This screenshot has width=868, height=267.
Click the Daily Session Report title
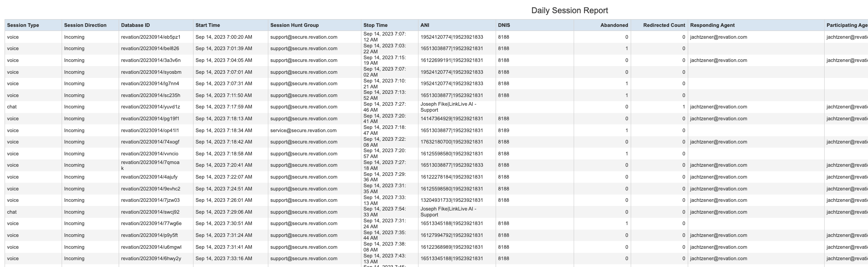click(x=570, y=10)
